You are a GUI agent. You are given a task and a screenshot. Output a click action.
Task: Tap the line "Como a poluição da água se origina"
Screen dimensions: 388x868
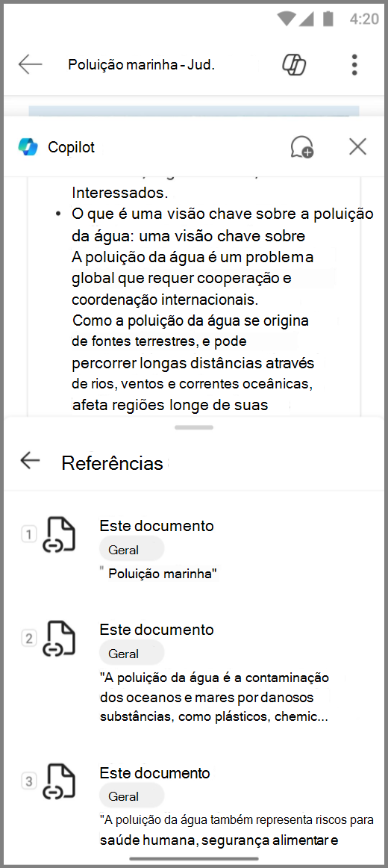pyautogui.click(x=191, y=320)
